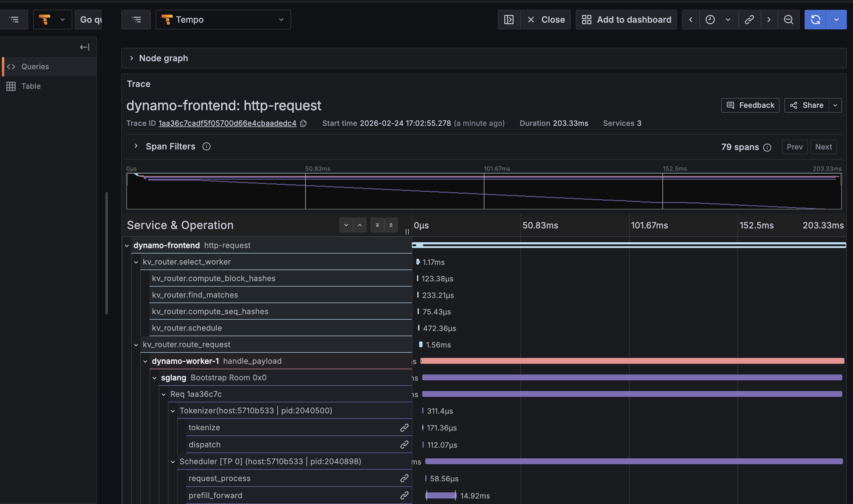Switch to the Table view in the sidebar

point(31,86)
